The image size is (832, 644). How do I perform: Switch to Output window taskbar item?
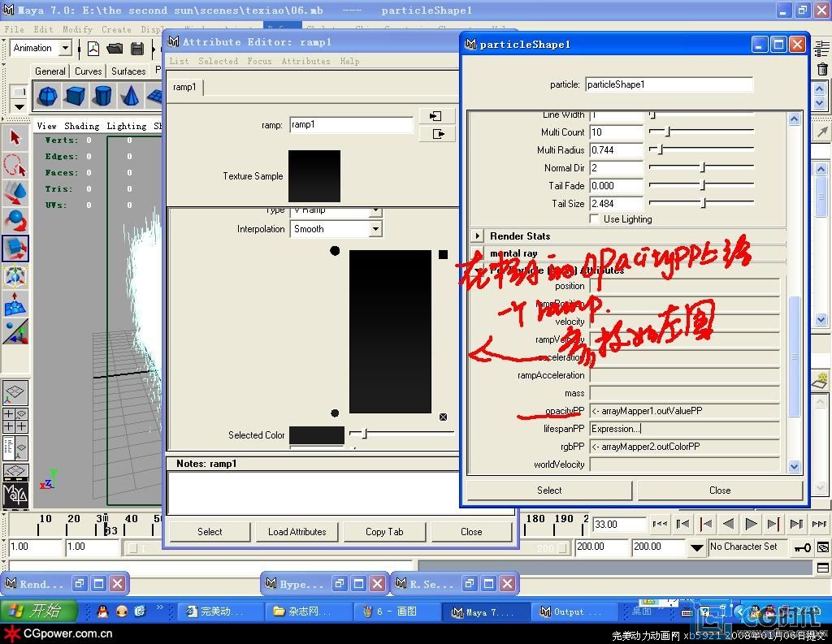click(573, 612)
